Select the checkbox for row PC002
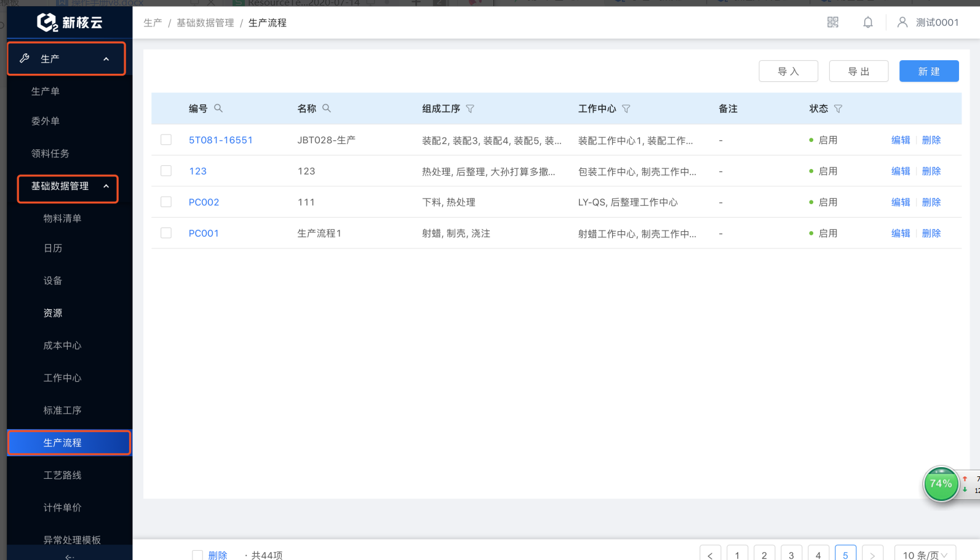The width and height of the screenshot is (980, 560). click(x=166, y=202)
